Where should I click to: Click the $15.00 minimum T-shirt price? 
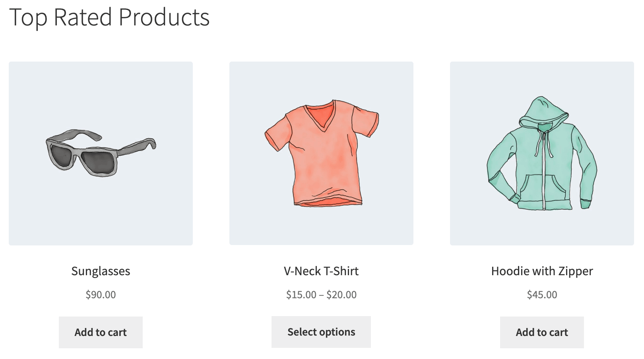301,295
